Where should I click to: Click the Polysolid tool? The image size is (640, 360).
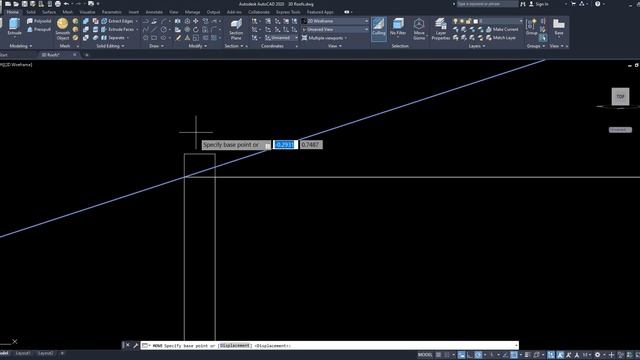pos(39,21)
